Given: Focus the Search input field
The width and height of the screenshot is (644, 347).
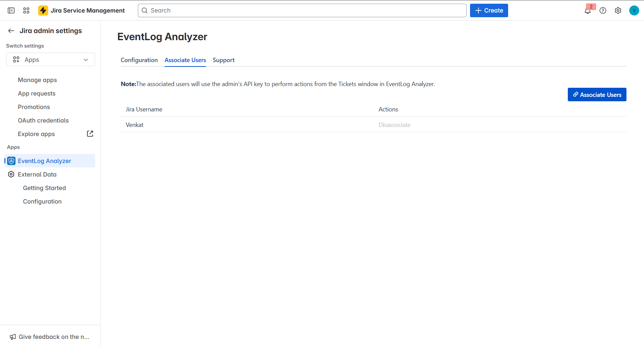Looking at the screenshot, I should [x=302, y=10].
